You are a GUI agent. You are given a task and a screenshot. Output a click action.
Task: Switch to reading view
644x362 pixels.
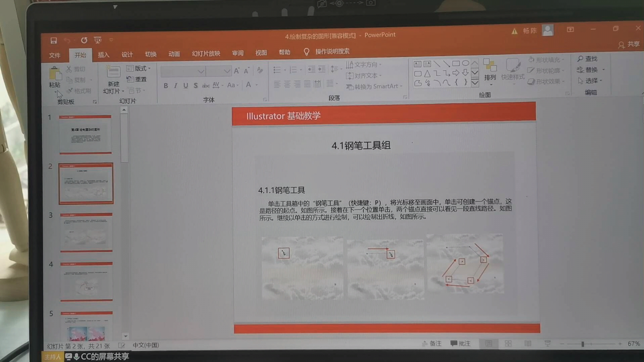(528, 343)
